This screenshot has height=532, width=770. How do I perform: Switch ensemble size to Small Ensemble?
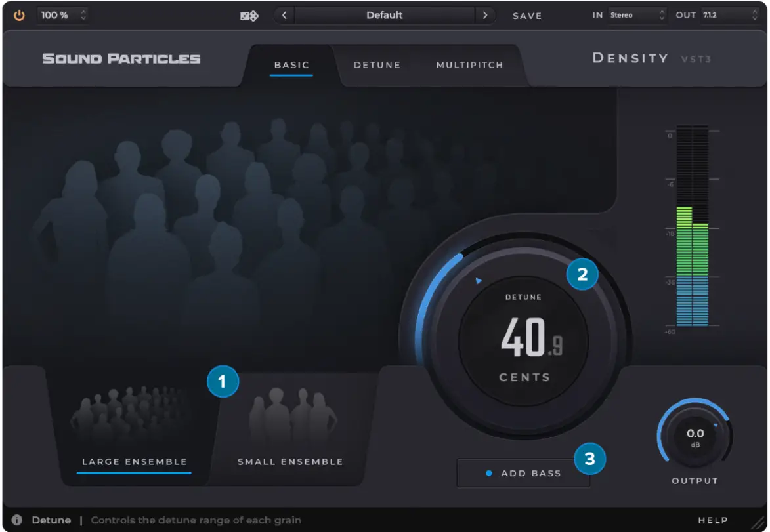pos(291,461)
